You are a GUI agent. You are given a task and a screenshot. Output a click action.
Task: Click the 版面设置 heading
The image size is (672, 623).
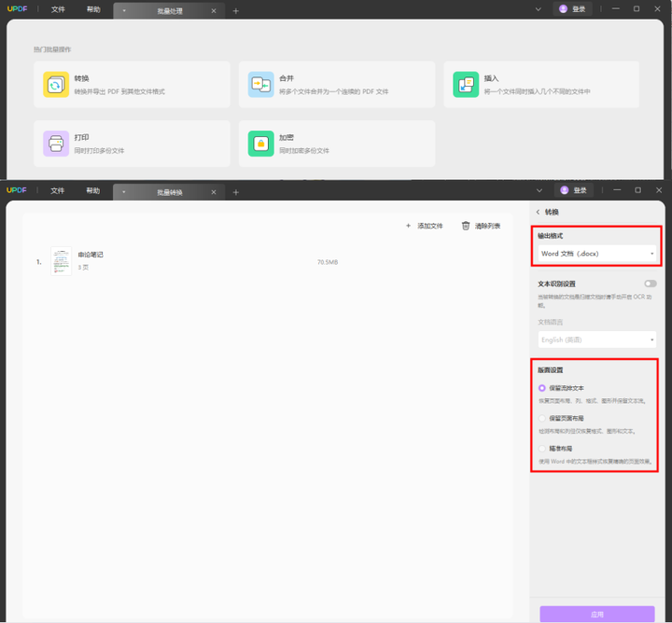[551, 370]
